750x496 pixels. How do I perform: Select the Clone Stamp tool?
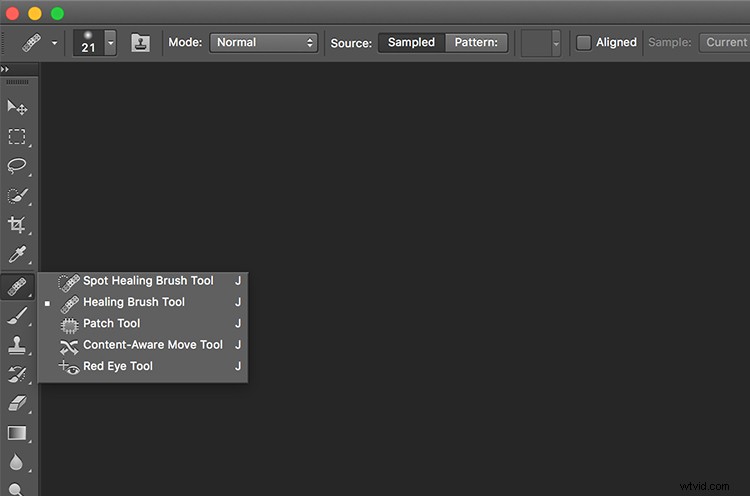click(x=17, y=345)
